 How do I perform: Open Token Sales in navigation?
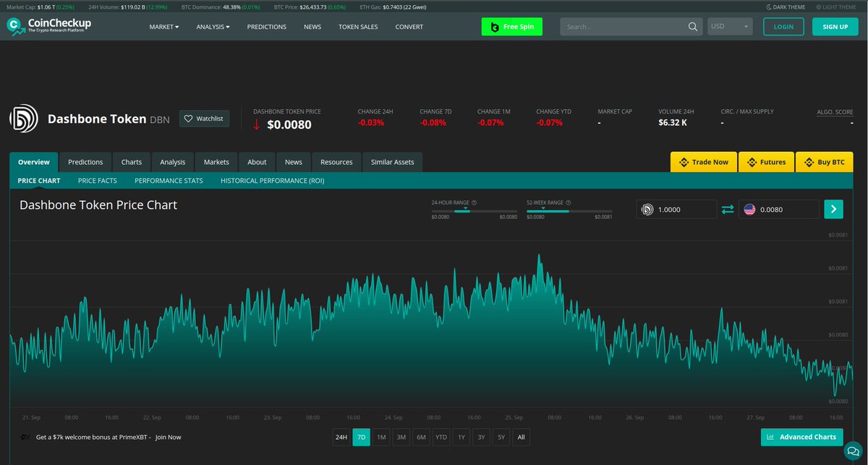[x=358, y=27]
